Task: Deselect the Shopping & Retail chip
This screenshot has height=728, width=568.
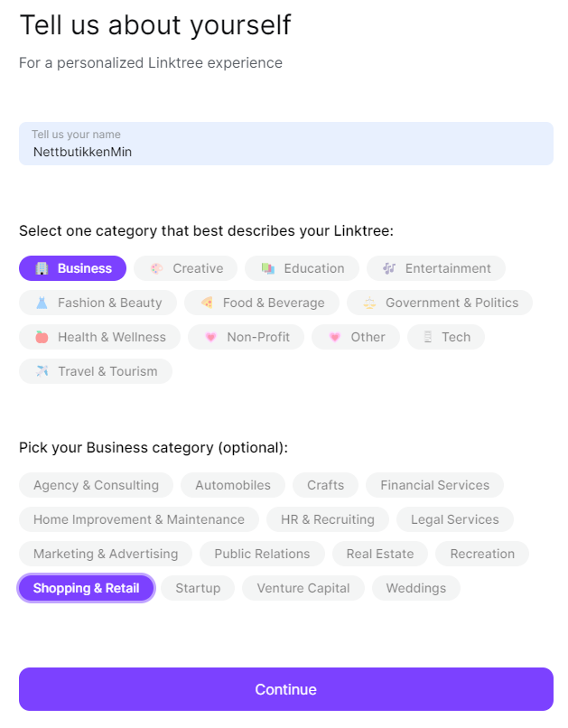Action: 87,588
